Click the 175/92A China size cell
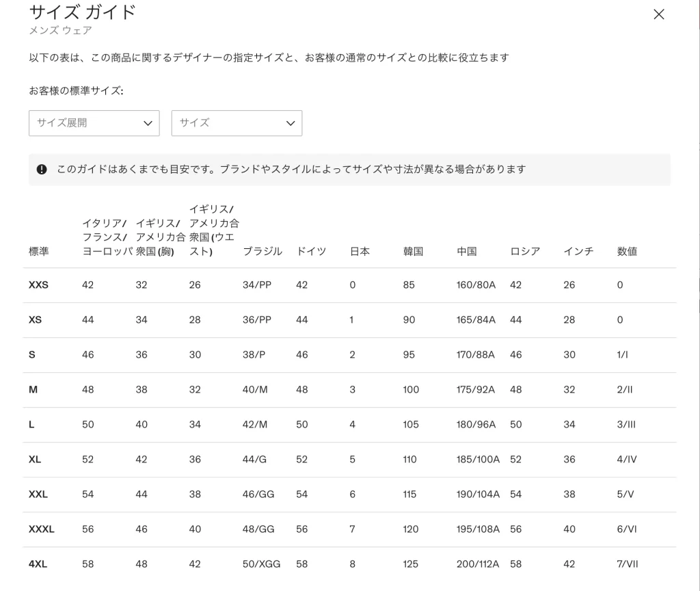700x591 pixels. pyautogui.click(x=476, y=389)
